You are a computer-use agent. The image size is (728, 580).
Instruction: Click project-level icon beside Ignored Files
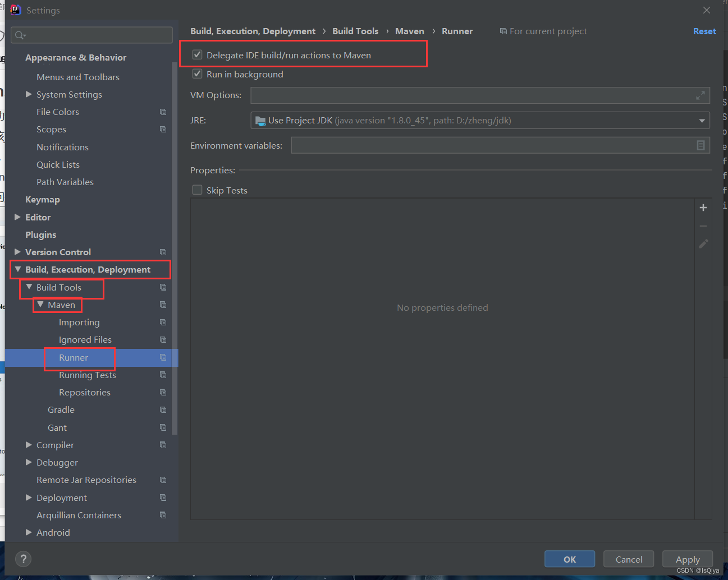coord(163,340)
